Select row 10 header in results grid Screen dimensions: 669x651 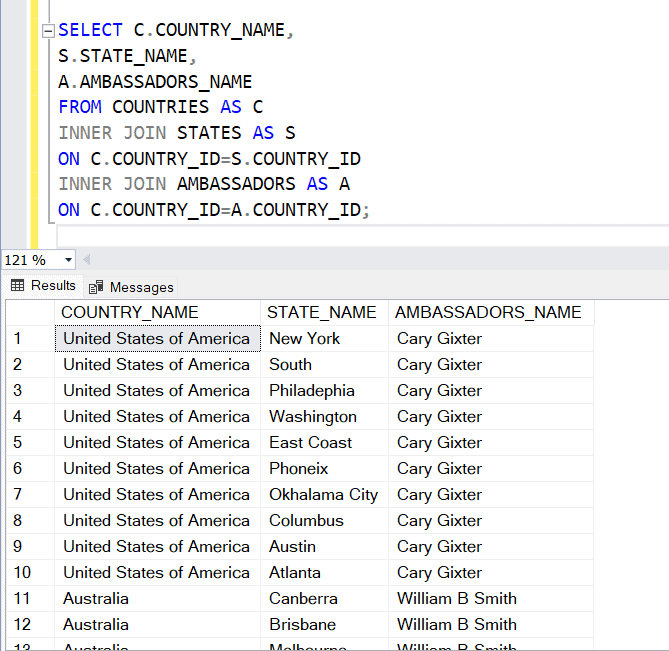[30, 573]
